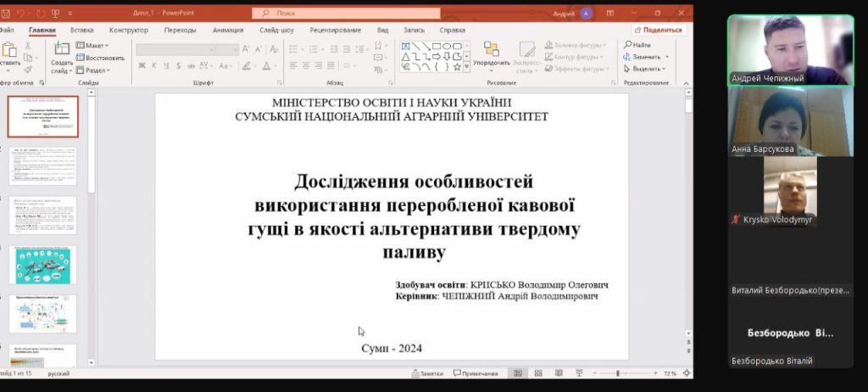The width and height of the screenshot is (868, 392).
Task: Select the text box shape in gallery
Action: (x=405, y=46)
